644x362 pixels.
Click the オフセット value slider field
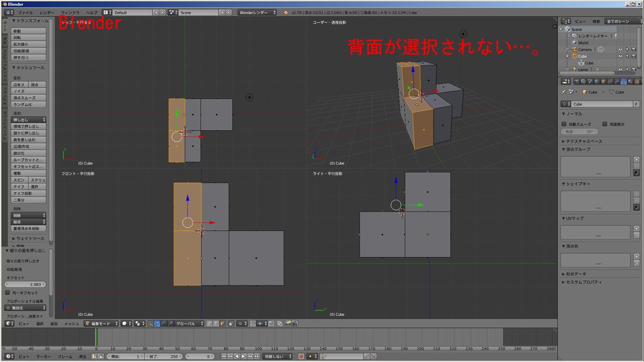coord(25,284)
